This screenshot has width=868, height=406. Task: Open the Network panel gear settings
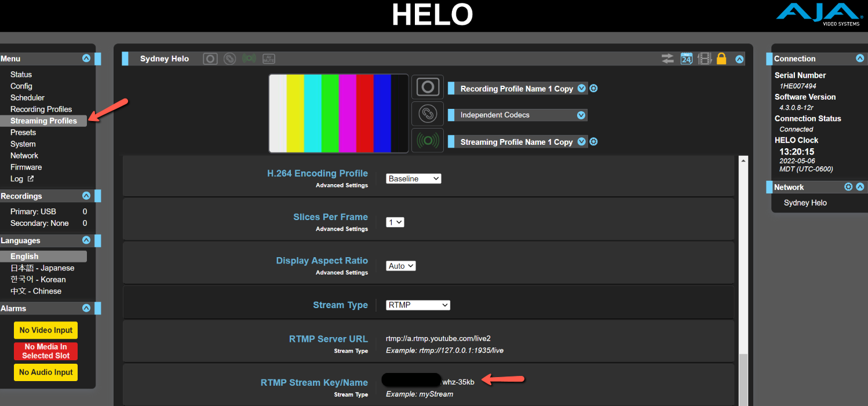point(848,187)
